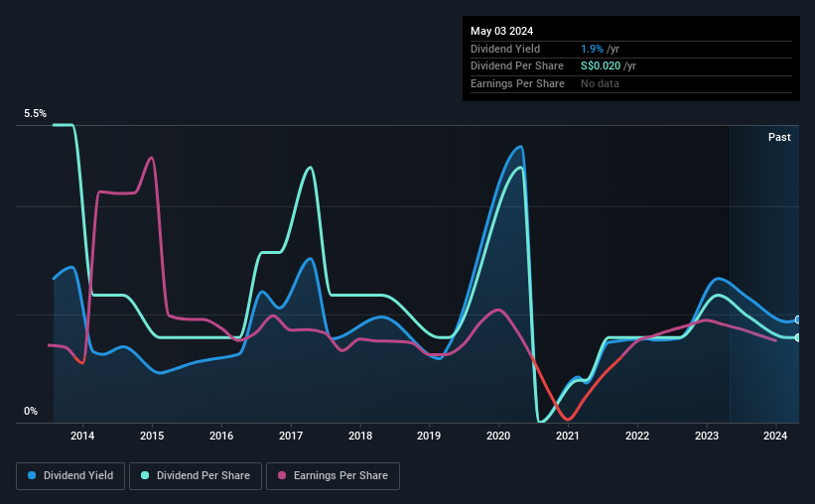Click the 2023 x-axis label
Image resolution: width=815 pixels, height=504 pixels.
(707, 436)
